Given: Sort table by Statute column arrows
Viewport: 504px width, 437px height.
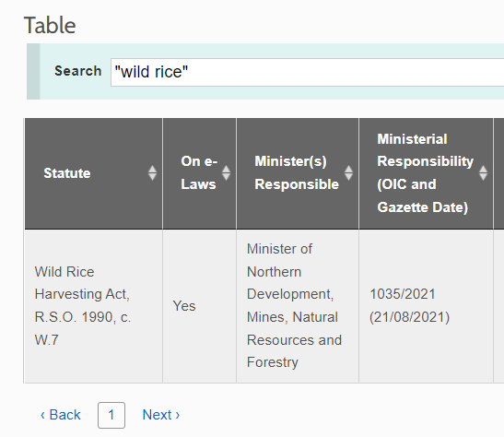Looking at the screenshot, I should point(152,173).
